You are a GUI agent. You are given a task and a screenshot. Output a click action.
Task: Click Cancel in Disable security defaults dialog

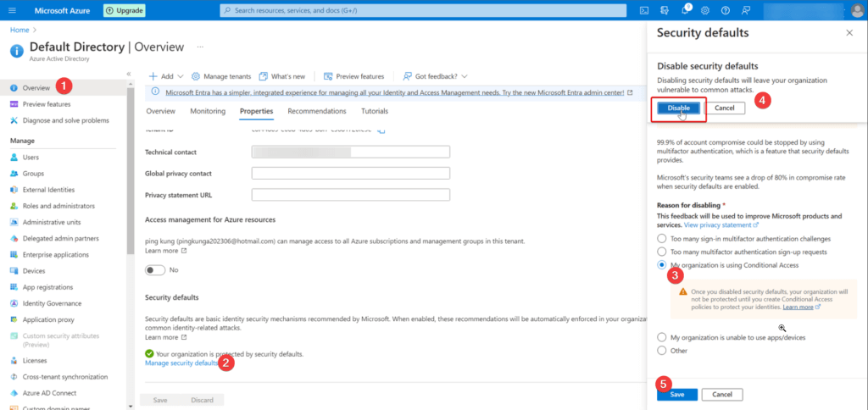(x=724, y=108)
